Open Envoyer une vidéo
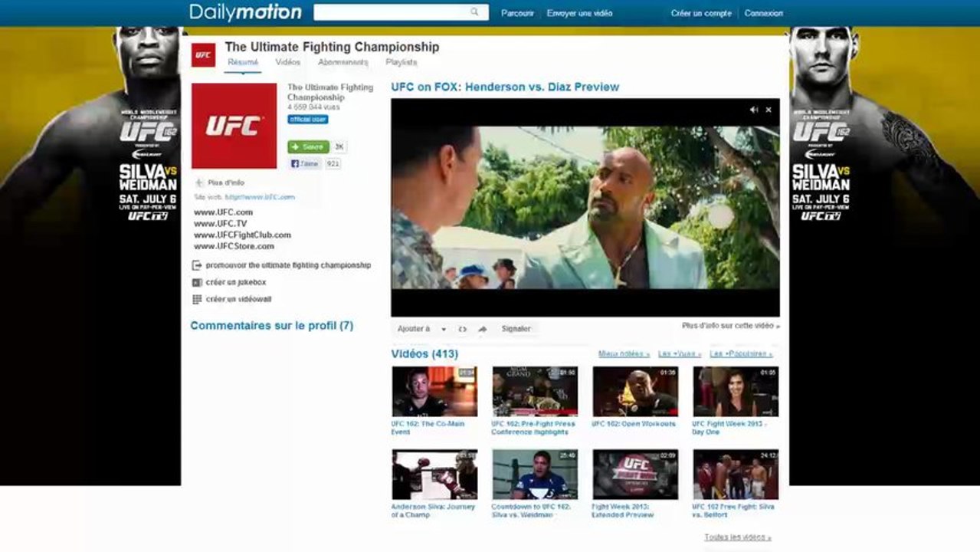 pyautogui.click(x=579, y=13)
